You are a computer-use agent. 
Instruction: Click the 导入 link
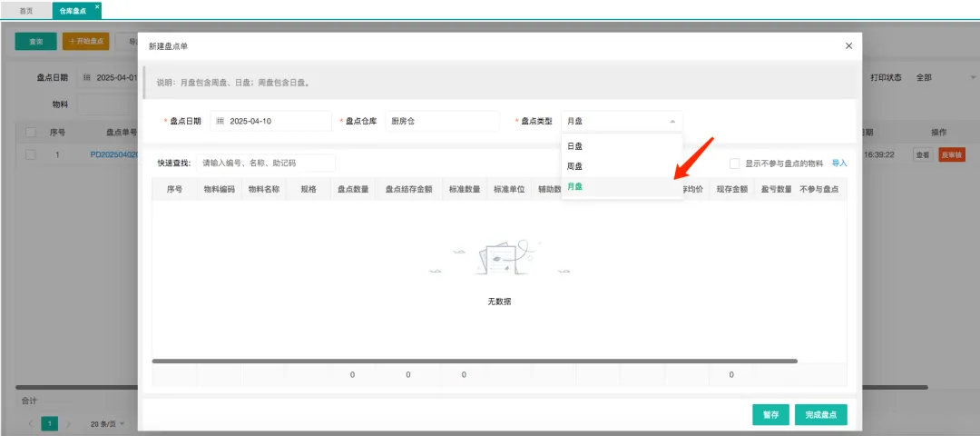(839, 163)
